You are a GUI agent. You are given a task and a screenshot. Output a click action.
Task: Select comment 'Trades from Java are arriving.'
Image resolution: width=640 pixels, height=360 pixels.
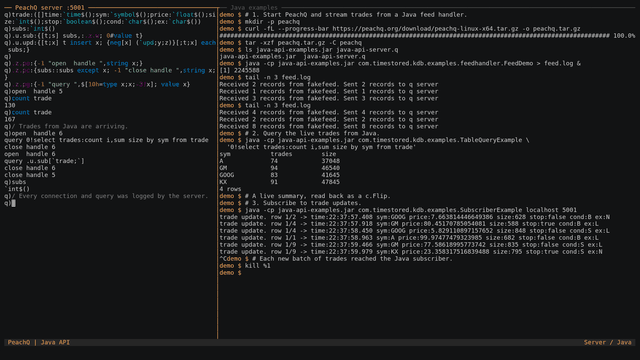coord(73,126)
